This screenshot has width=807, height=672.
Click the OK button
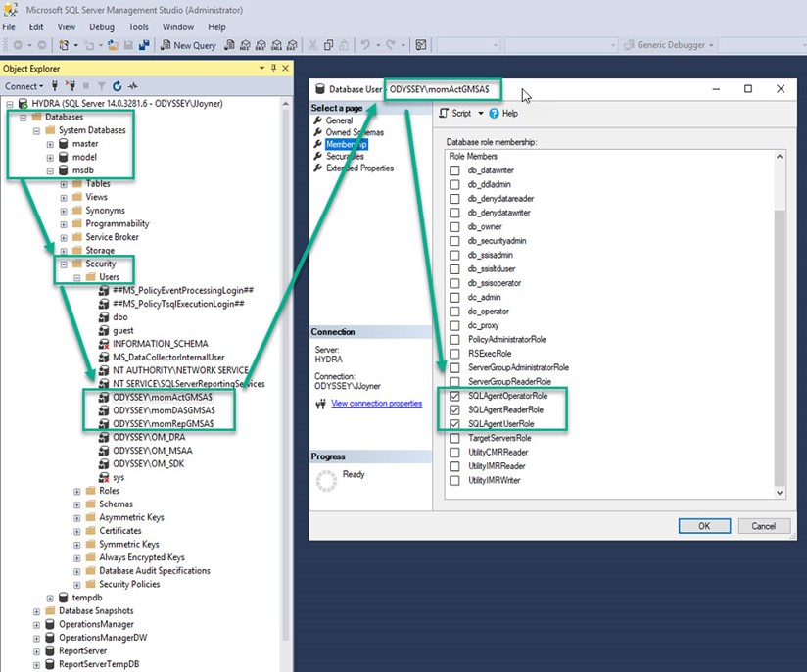click(x=703, y=526)
